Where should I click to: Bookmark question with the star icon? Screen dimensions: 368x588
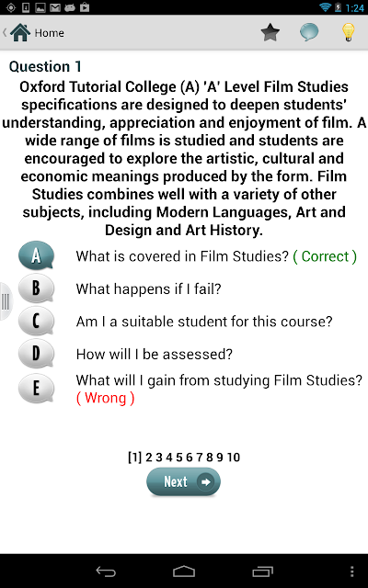tap(270, 33)
